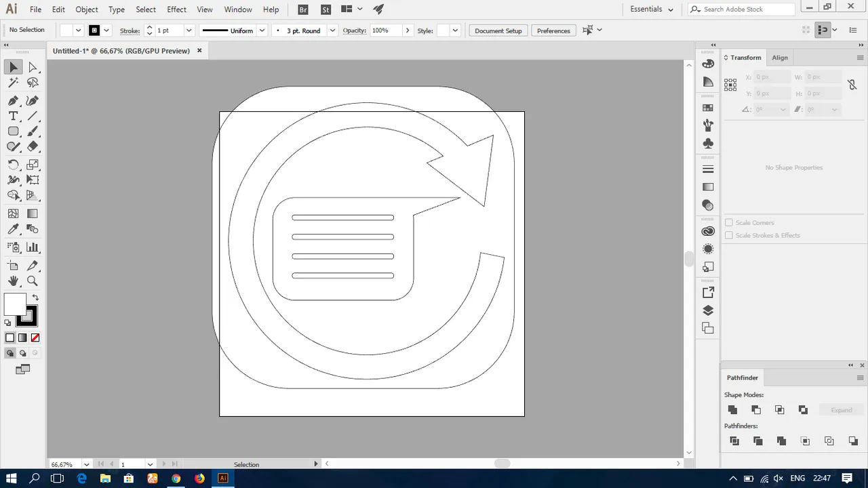Reset default fill and stroke
Image resolution: width=868 pixels, height=488 pixels.
point(7,323)
